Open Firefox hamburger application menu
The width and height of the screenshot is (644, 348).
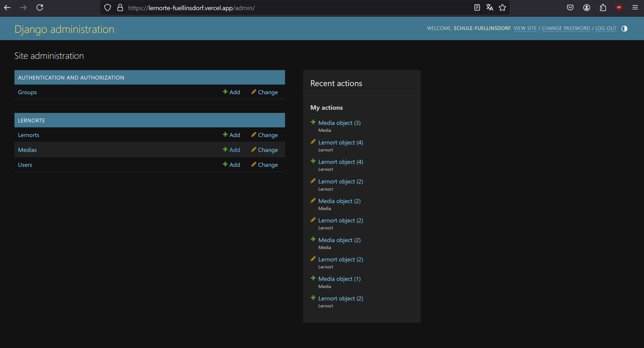(x=635, y=7)
